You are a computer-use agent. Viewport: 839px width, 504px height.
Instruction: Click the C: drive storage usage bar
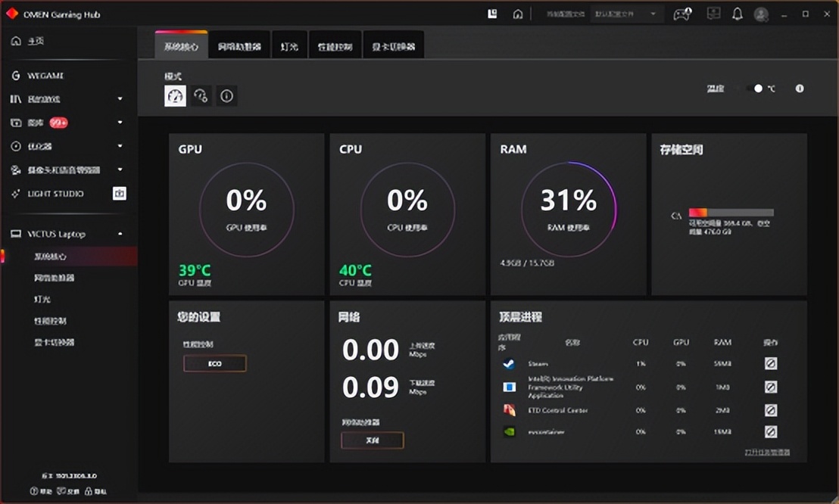[x=731, y=213]
